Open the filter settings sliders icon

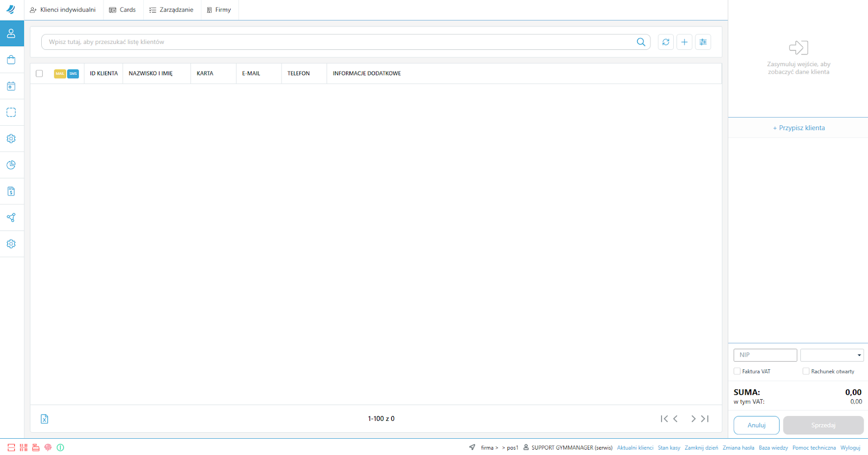(703, 42)
